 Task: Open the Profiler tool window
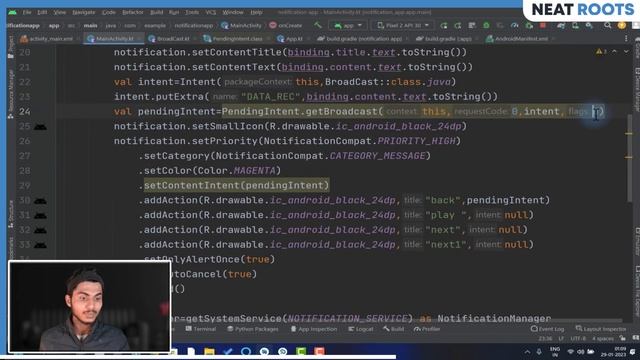427,329
